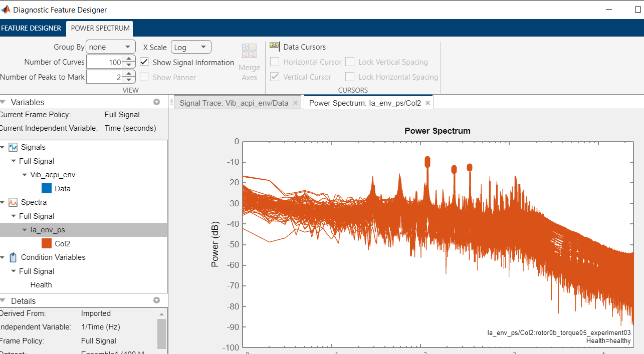Image resolution: width=644 pixels, height=354 pixels.
Task: Open the Details panel options circle button
Action: point(156,300)
